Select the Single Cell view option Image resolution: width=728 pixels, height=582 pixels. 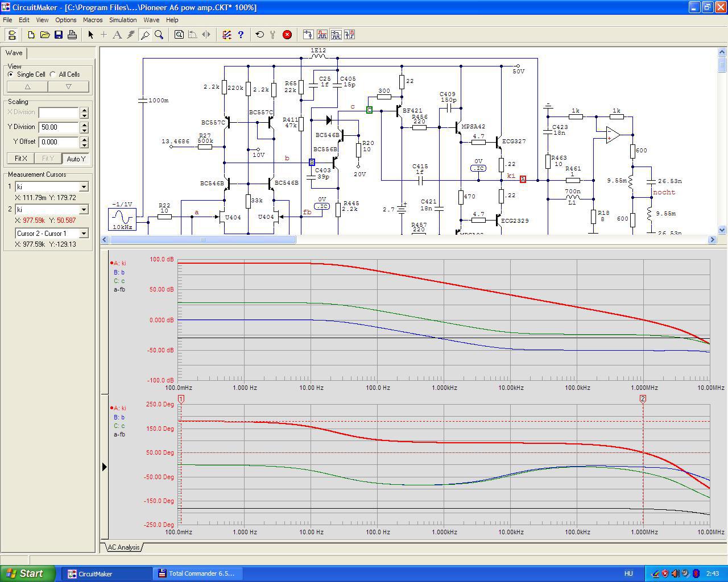[x=11, y=74]
